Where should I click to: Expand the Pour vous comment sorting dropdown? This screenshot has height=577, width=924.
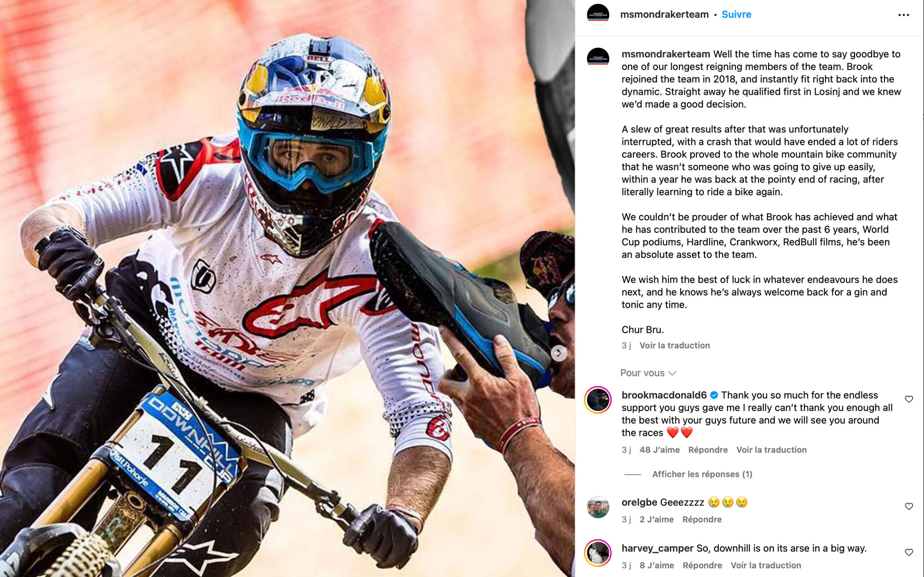pos(648,373)
